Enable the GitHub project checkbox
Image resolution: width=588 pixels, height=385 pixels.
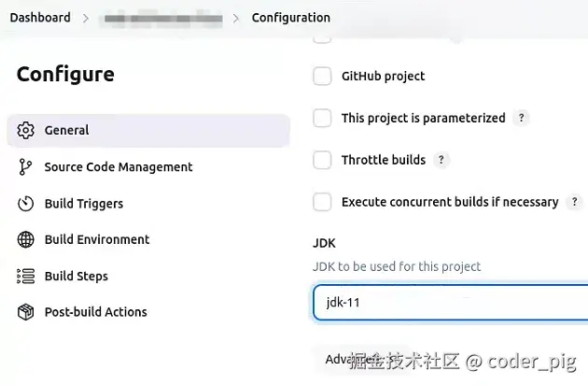[x=322, y=77]
